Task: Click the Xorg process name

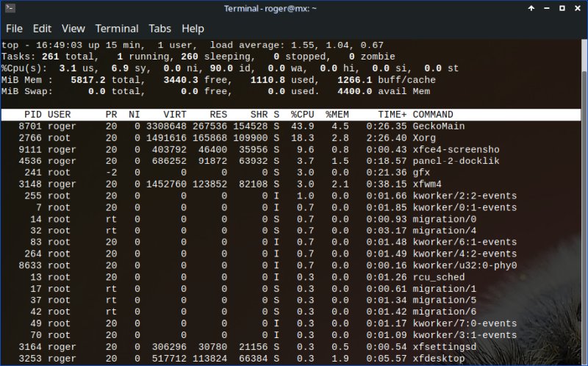Action: [x=424, y=138]
